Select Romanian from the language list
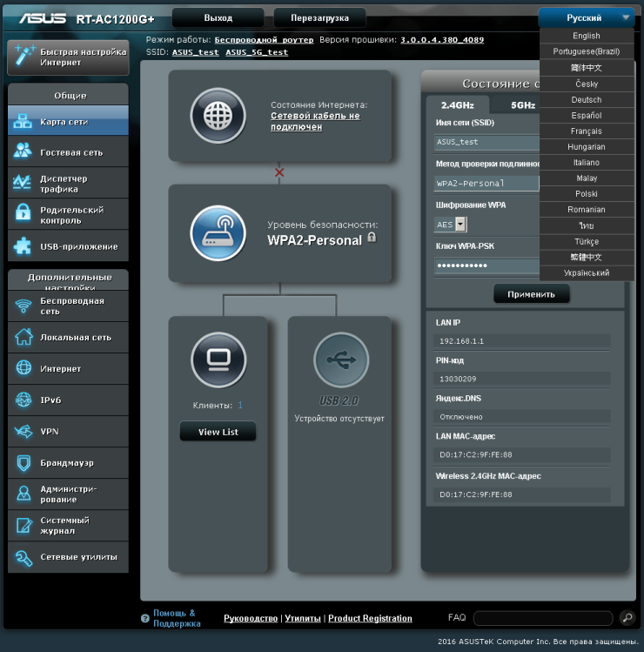The width and height of the screenshot is (644, 652). click(x=587, y=210)
